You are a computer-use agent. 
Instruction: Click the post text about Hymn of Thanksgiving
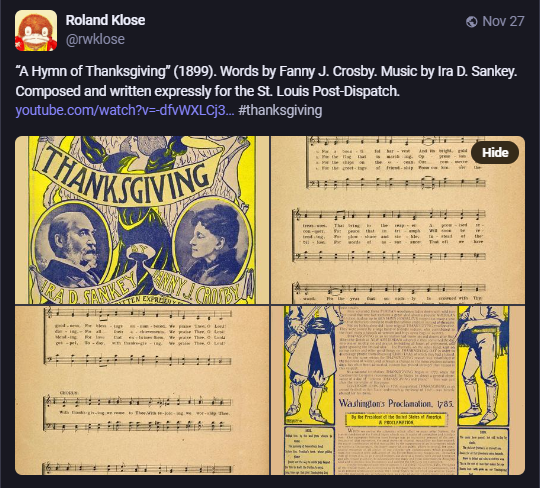tap(266, 81)
